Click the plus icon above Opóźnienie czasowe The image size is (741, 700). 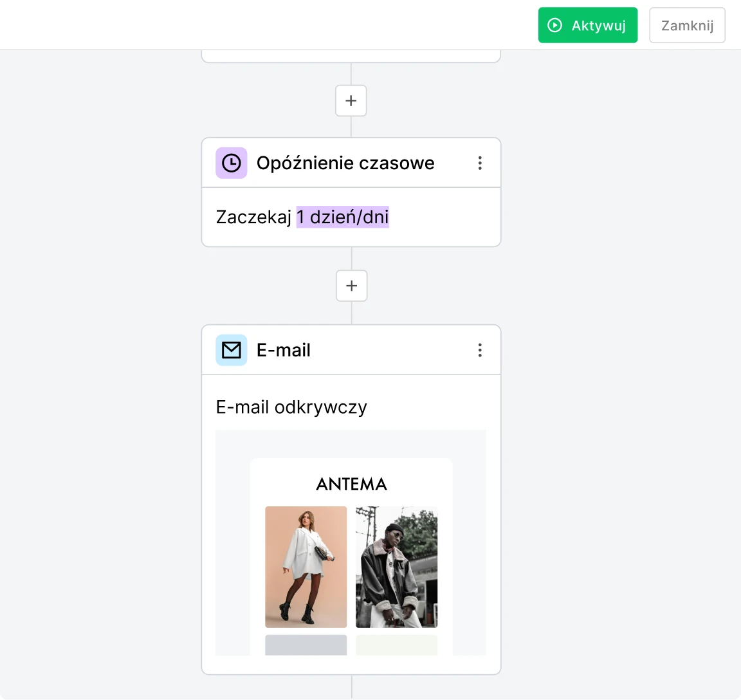pos(351,100)
